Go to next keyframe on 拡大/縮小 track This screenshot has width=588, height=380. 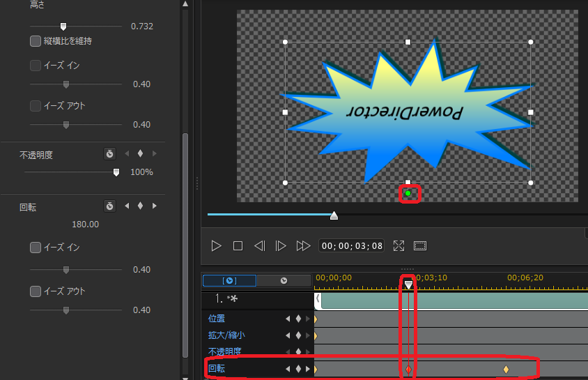pyautogui.click(x=308, y=335)
